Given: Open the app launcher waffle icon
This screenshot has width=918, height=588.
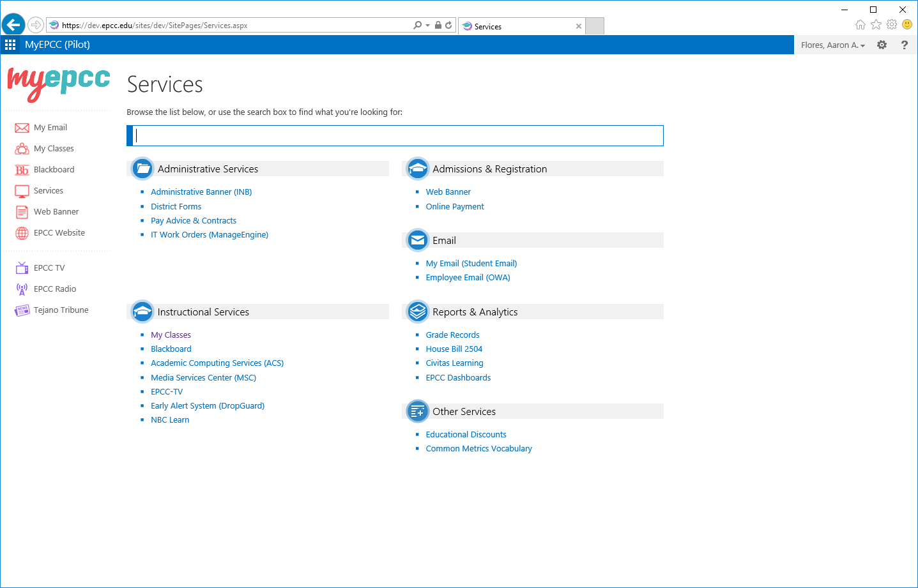Looking at the screenshot, I should point(10,45).
